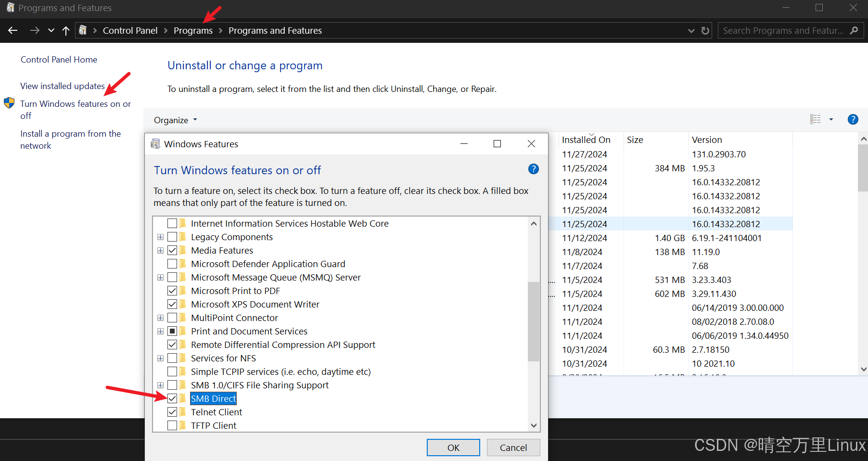
Task: Check Legacy Components checkbox
Action: coord(172,237)
